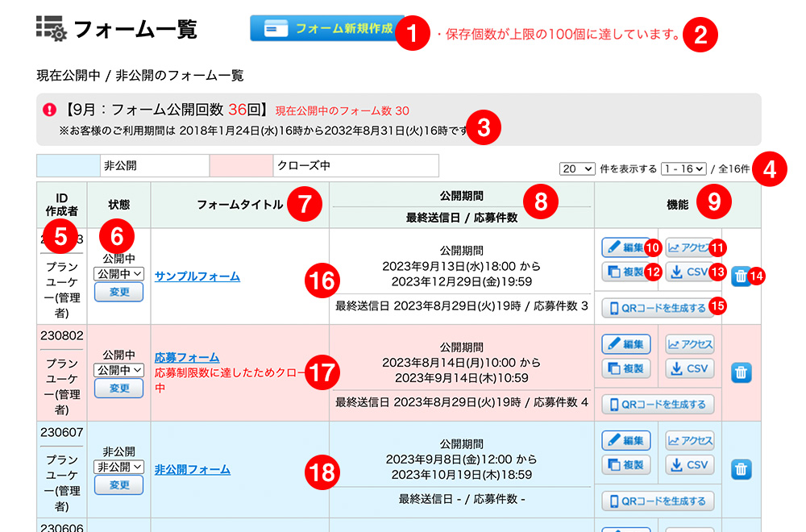
Task: Click the trash icon for 非公開フォーム row
Action: (741, 469)
